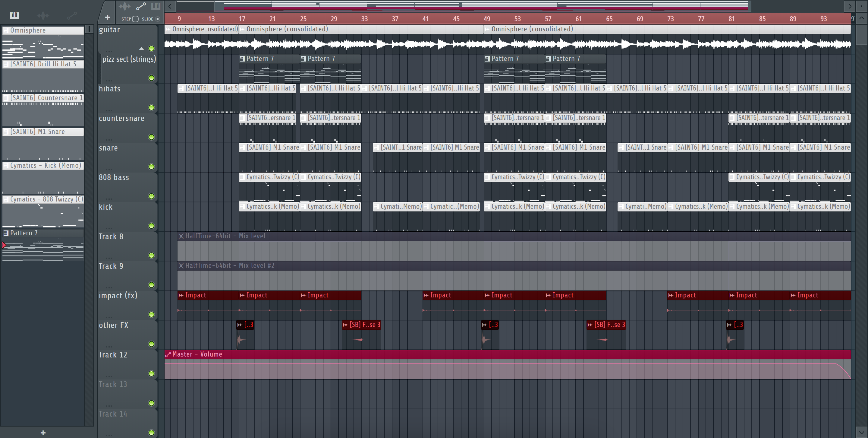The image size is (868, 438).
Task: Mute the pizz sect (strings) track
Action: click(x=152, y=78)
